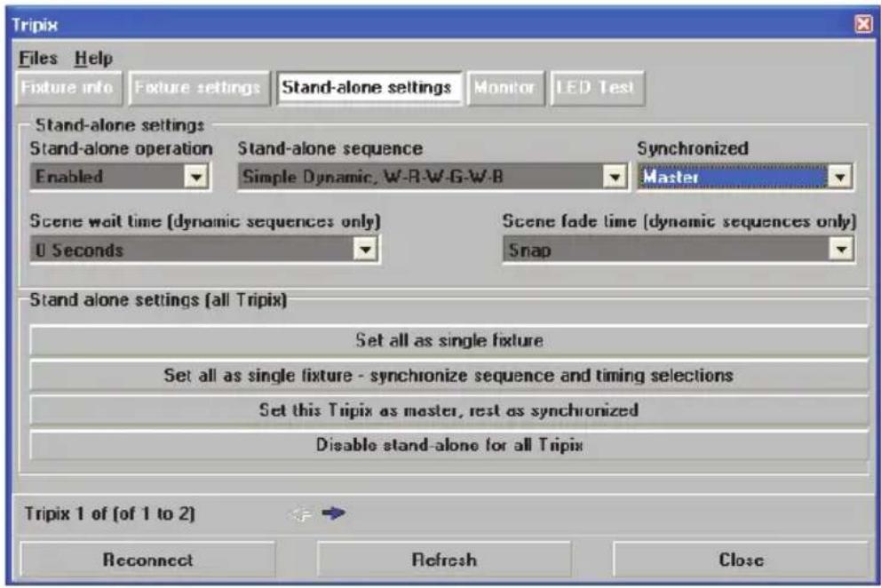Expand the Scene wait time dropdown arrow
The width and height of the screenshot is (881, 588).
[x=365, y=249]
